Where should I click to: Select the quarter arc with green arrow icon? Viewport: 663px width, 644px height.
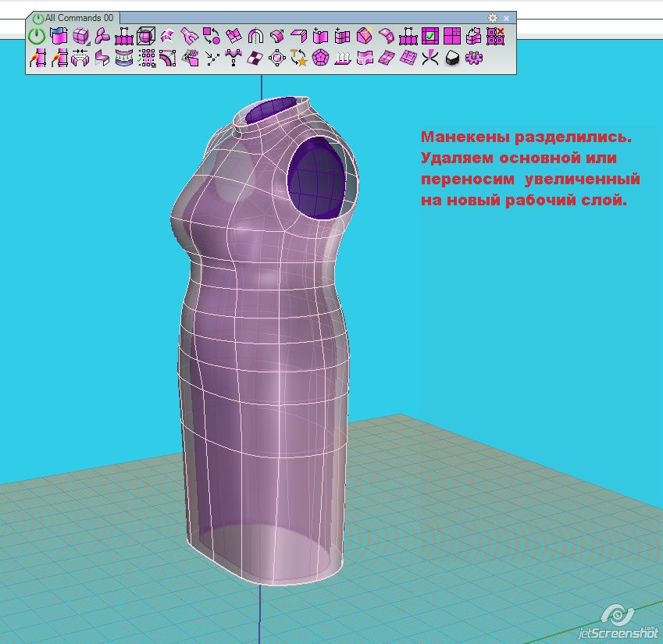click(167, 58)
